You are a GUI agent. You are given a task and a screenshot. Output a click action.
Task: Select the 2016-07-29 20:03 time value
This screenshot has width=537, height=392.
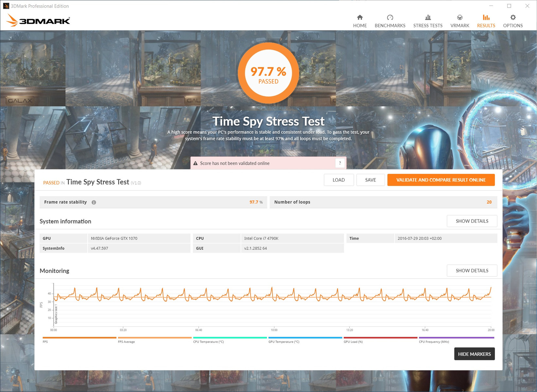[420, 238]
